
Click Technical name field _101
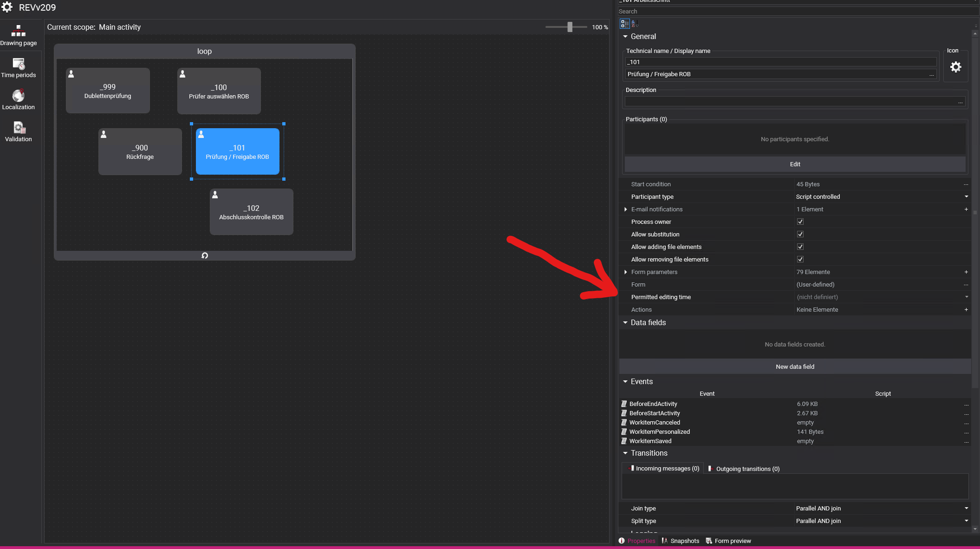click(780, 62)
